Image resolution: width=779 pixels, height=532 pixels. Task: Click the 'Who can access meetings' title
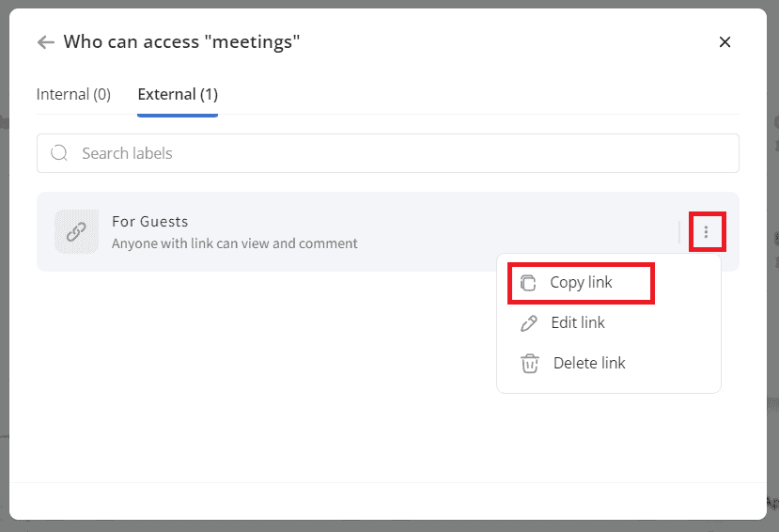point(182,41)
